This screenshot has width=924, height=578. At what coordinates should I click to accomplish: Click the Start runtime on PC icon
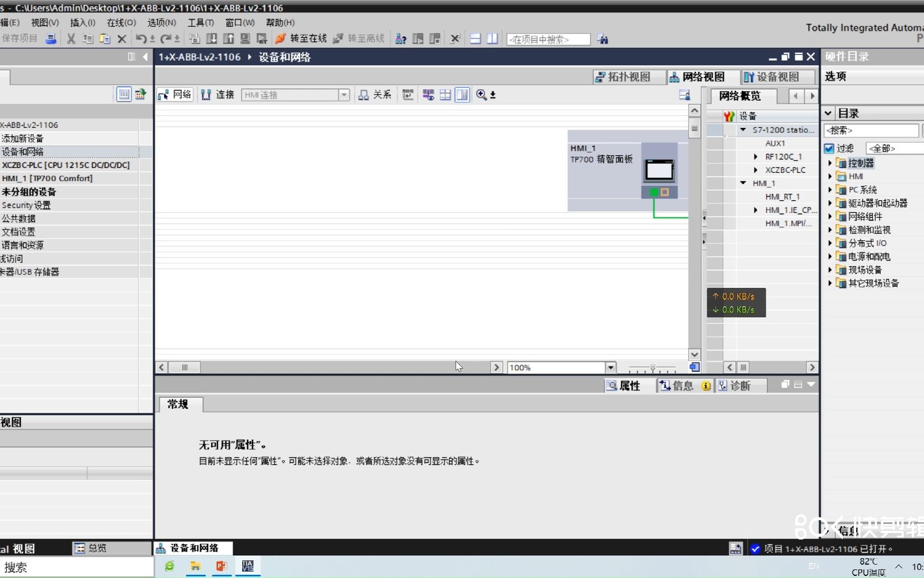pos(261,39)
